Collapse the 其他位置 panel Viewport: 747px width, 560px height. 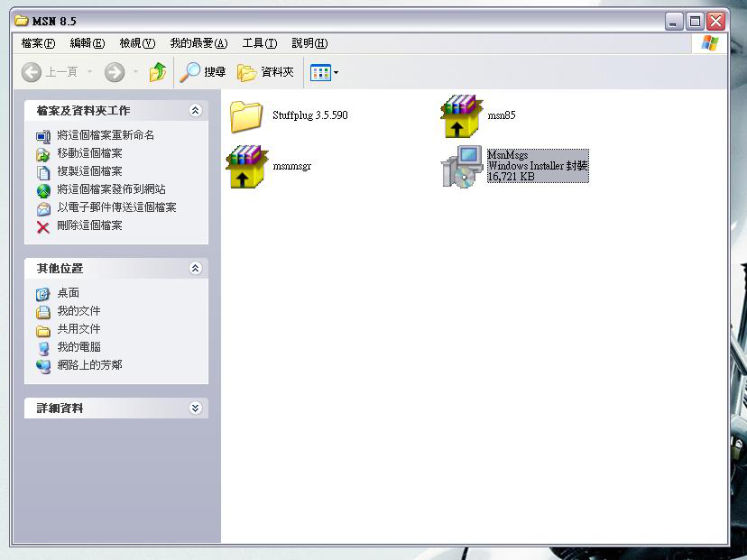[x=196, y=268]
